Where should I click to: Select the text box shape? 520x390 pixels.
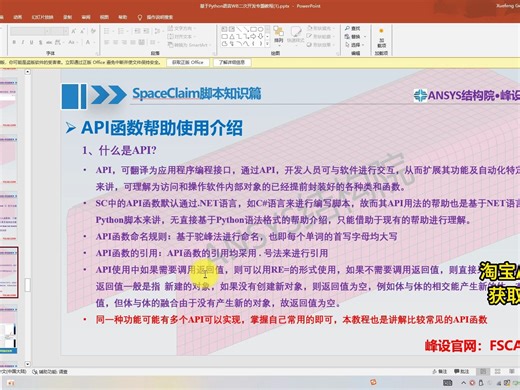[224, 29]
